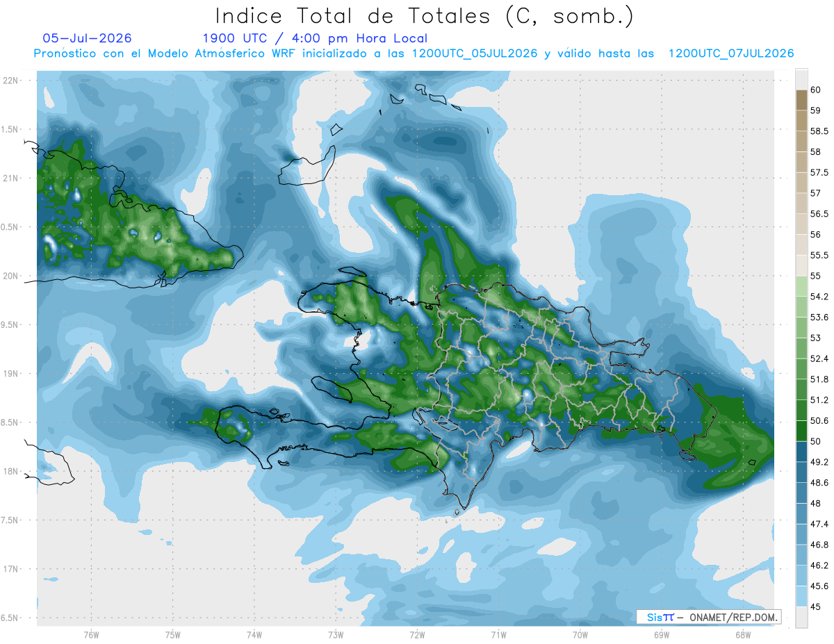
Task: Click the "20N" latitude axis label
Action: tap(12, 276)
